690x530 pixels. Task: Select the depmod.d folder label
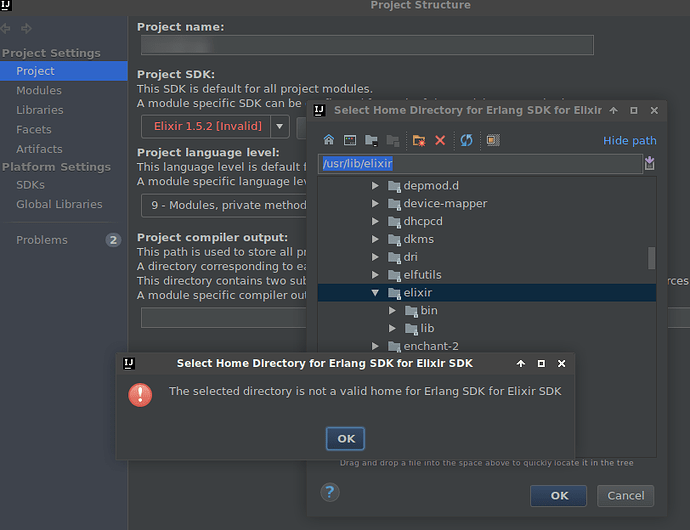431,186
